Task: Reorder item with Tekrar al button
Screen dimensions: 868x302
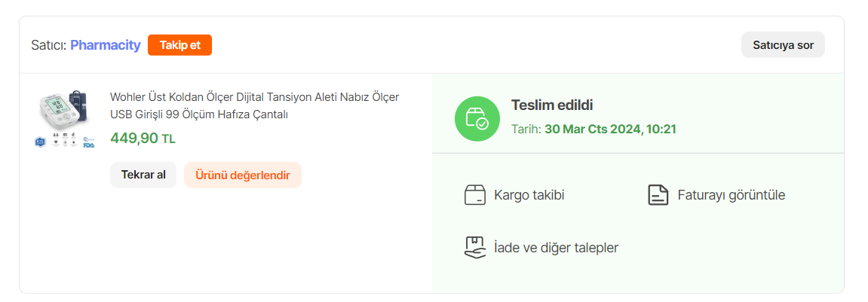Action: 143,175
